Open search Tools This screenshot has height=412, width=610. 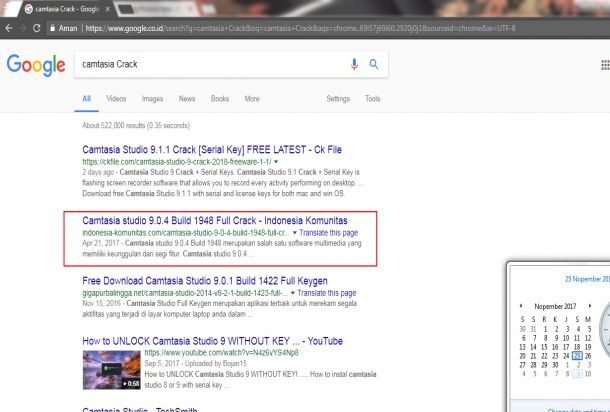[x=372, y=99]
